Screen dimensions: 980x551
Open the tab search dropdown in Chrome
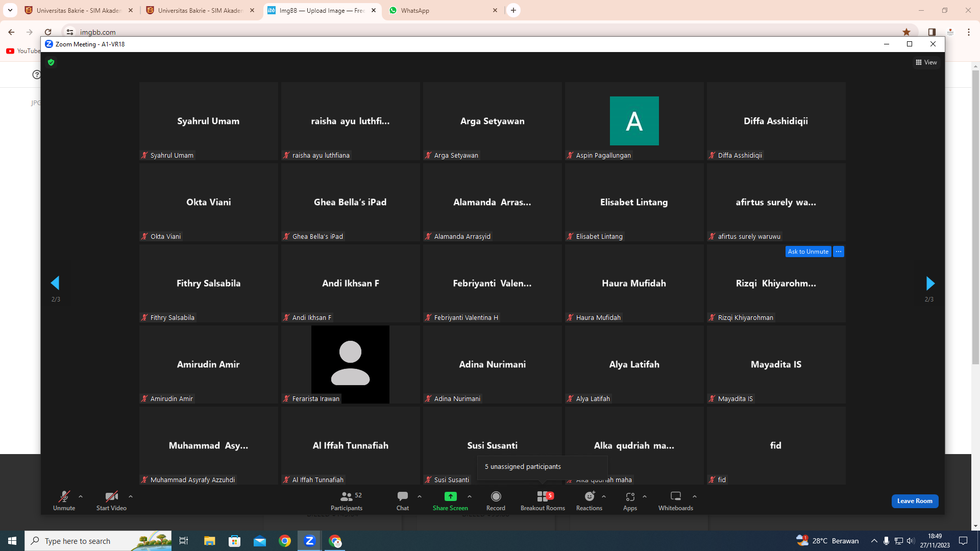(10, 10)
